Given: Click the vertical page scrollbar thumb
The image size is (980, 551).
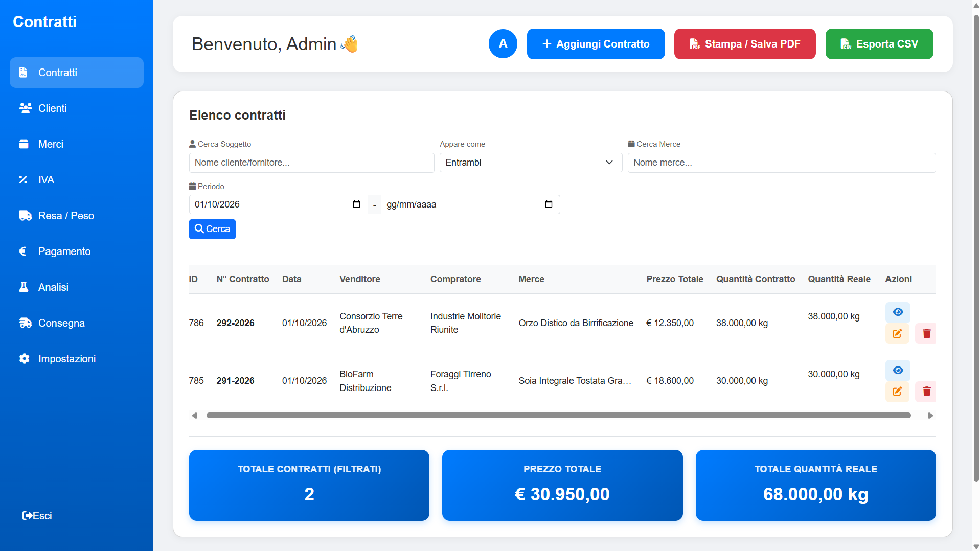Looking at the screenshot, I should pos(976,248).
